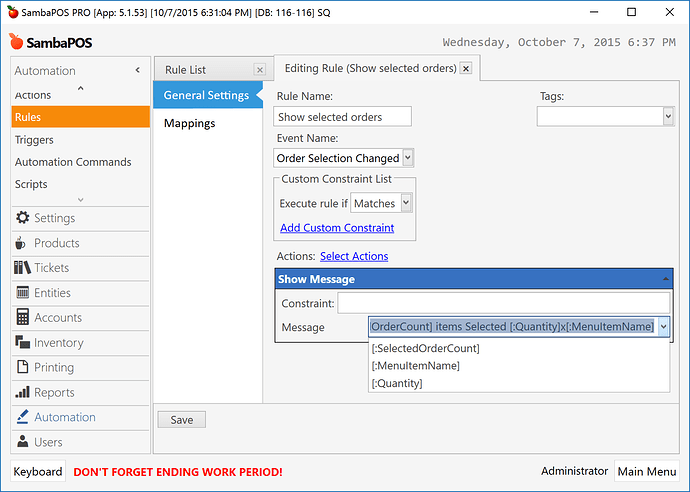The width and height of the screenshot is (690, 492).
Task: Click the Printing sidebar label
Action: point(54,367)
